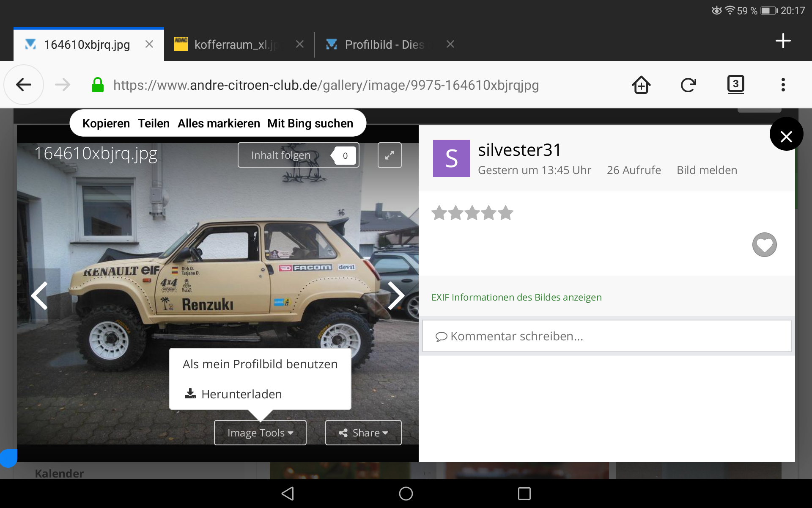This screenshot has width=812, height=508.
Task: Like the image with the heart icon
Action: tap(765, 245)
